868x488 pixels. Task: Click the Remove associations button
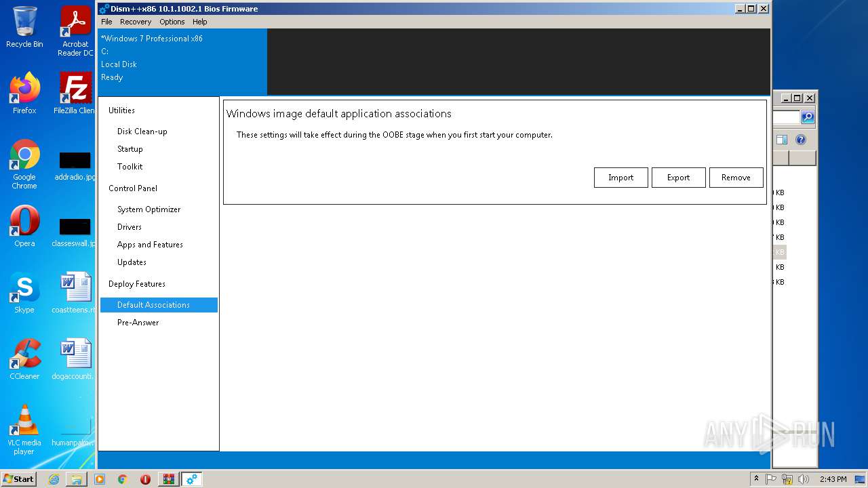pyautogui.click(x=736, y=178)
